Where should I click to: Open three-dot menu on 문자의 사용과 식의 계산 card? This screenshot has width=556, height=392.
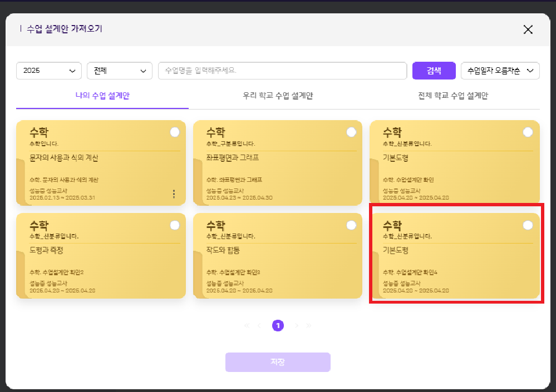174,194
